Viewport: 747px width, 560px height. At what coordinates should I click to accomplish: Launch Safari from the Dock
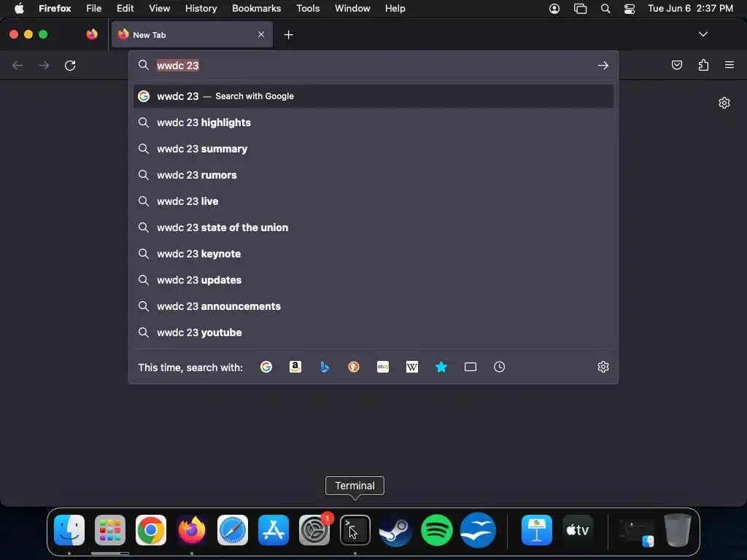point(233,529)
